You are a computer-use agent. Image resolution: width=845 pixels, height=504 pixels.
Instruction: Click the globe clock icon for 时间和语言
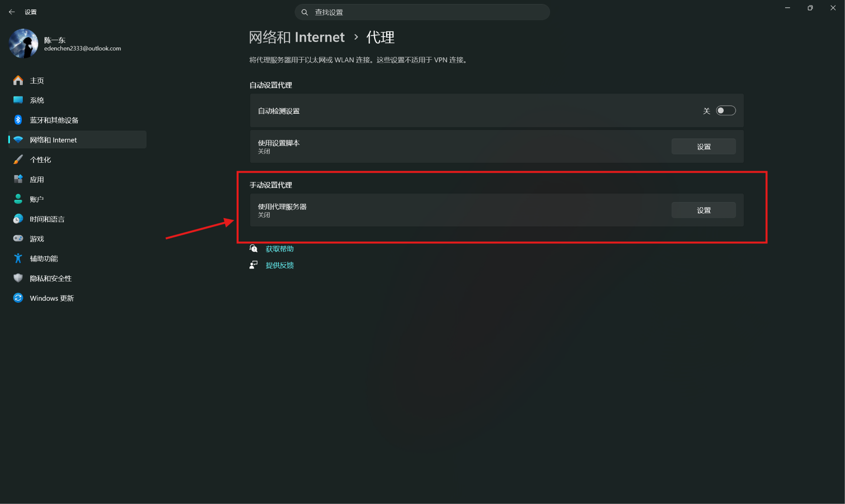click(x=18, y=219)
